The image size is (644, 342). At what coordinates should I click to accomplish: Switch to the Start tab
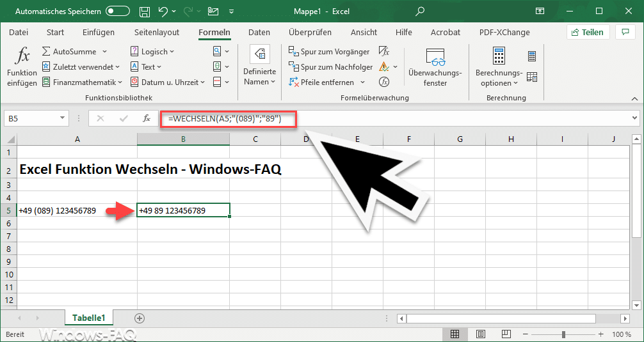coord(55,33)
